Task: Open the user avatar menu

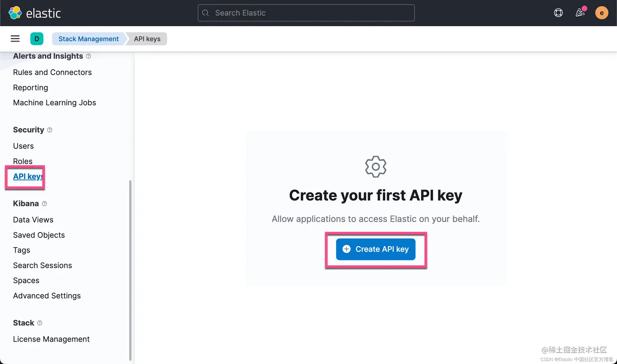Action: tap(601, 13)
